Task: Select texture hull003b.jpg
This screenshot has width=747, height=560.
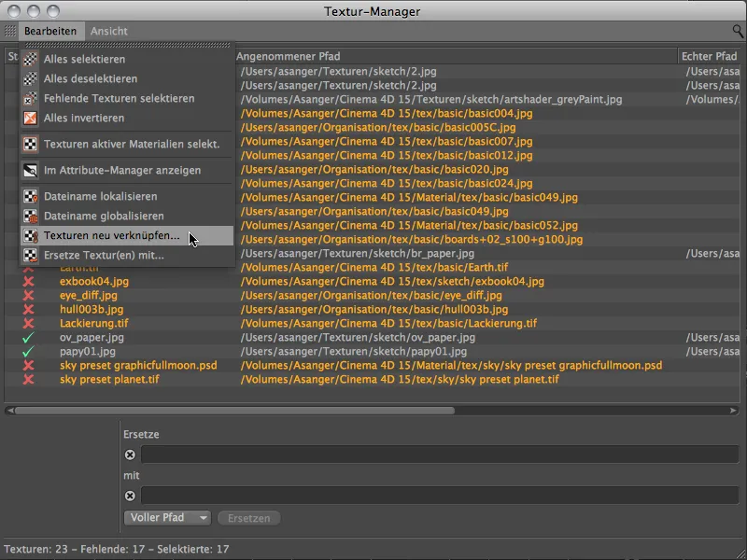Action: [92, 310]
